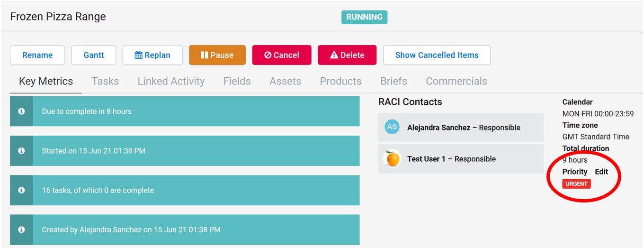Toggle Show Cancelled Items
Viewport: 644px width, 248px height.
pyautogui.click(x=437, y=55)
